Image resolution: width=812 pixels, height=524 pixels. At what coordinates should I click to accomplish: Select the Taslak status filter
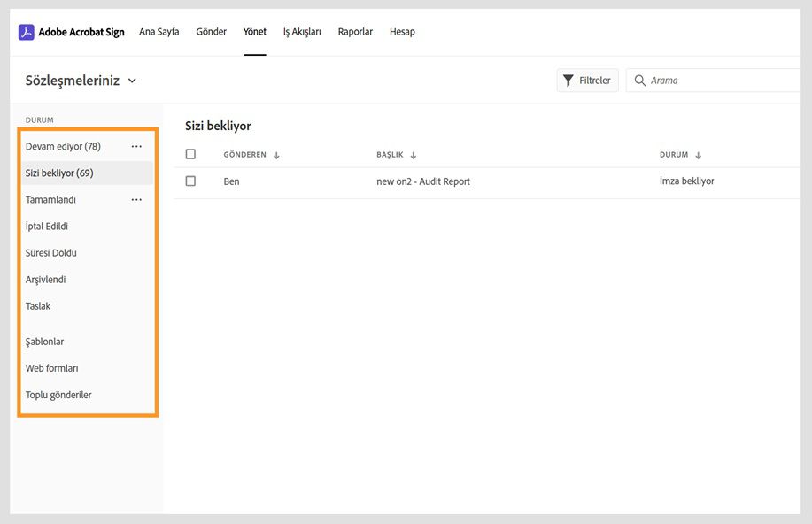pos(38,305)
